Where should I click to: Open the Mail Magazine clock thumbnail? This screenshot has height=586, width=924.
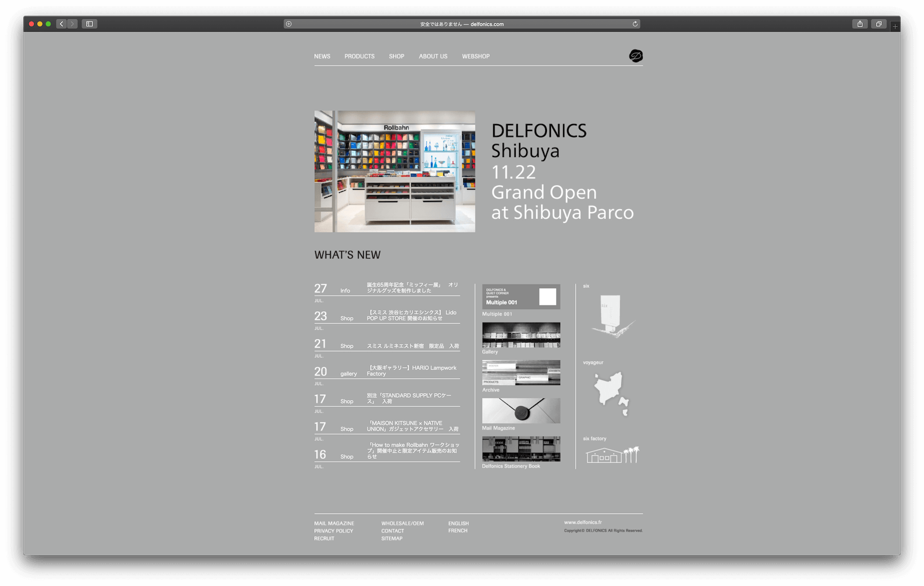click(x=521, y=411)
